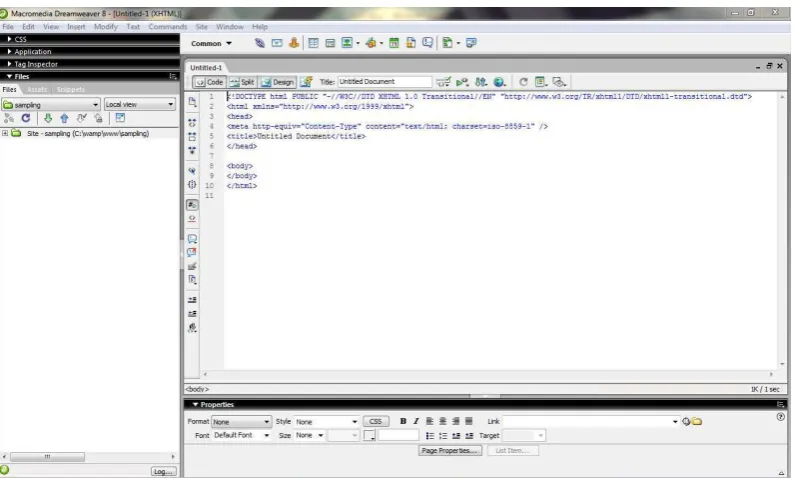795x478 pixels.
Task: Toggle align right in Properties
Action: [456, 421]
